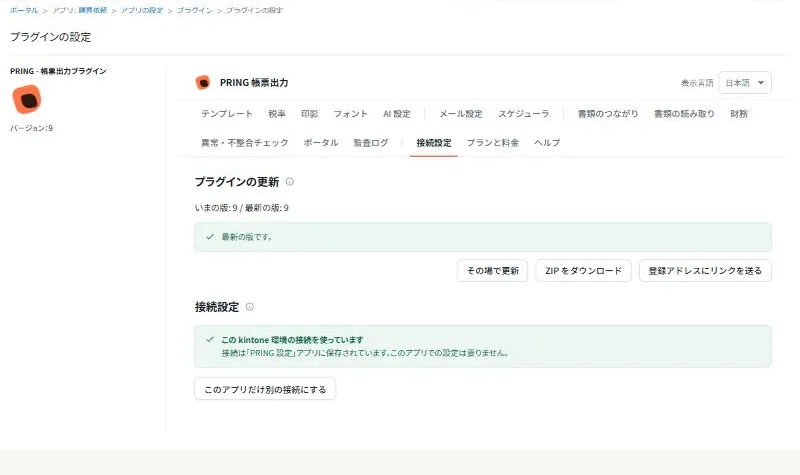
Task: Click the PRING logo beside 帳票出力 header
Action: [x=203, y=83]
